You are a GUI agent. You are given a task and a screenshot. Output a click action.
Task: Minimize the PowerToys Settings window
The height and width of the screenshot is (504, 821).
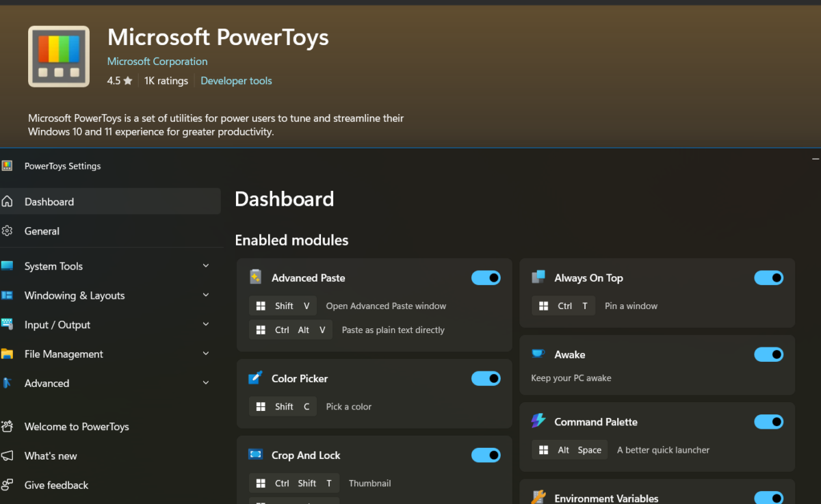click(x=816, y=159)
